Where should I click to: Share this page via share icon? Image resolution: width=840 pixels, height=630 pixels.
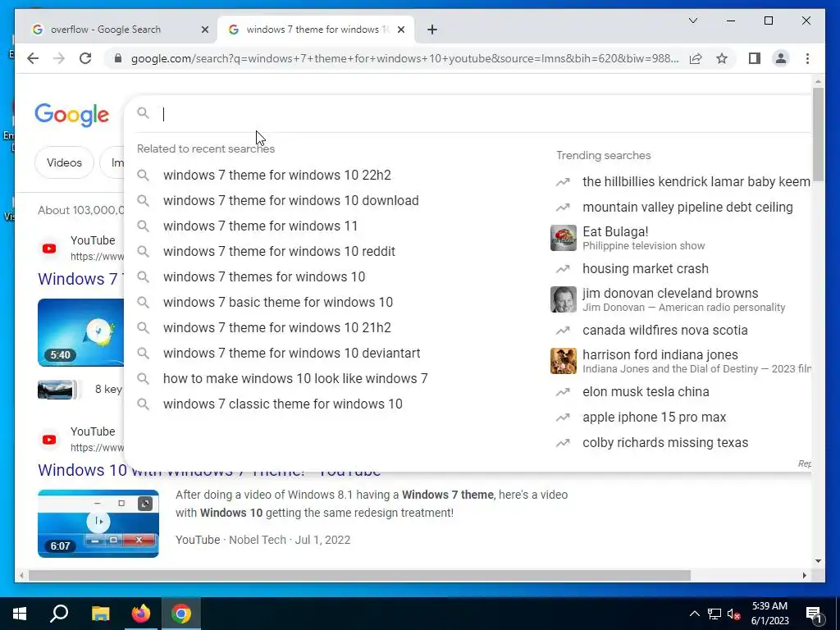[696, 58]
